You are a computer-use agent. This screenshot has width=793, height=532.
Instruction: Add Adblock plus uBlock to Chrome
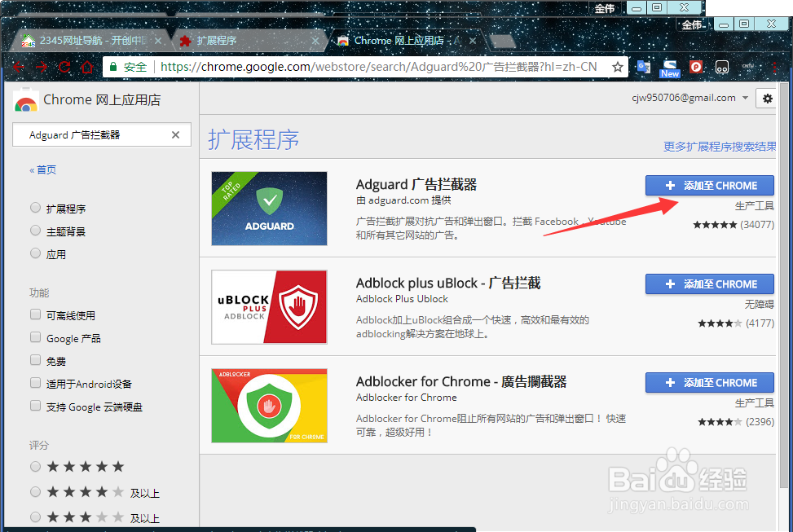[x=710, y=284]
